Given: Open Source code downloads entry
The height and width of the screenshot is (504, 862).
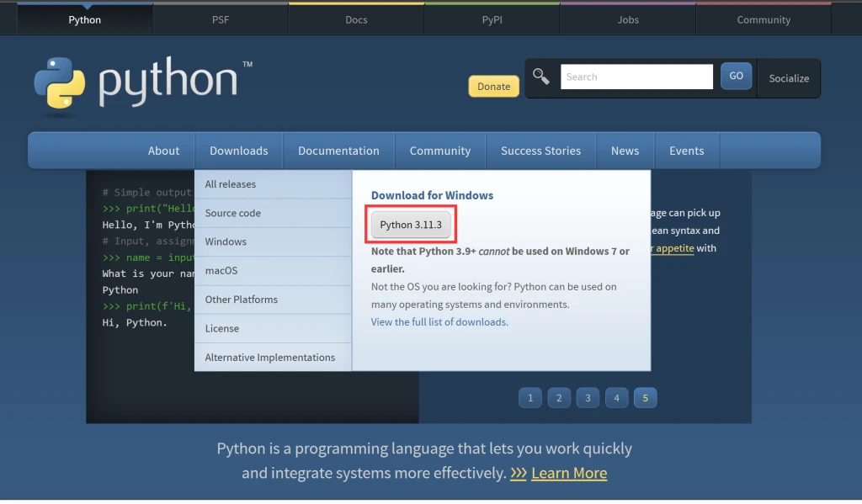Looking at the screenshot, I should tap(233, 213).
